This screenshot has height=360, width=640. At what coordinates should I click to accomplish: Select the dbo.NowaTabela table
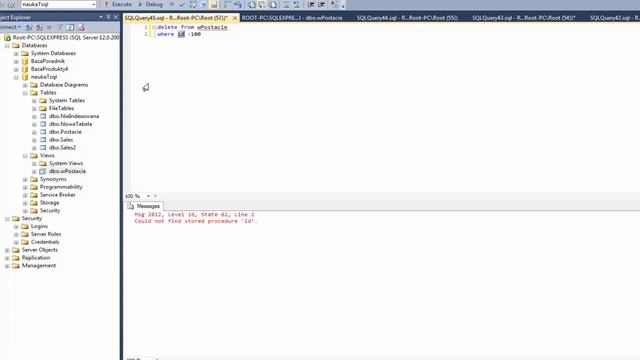point(70,124)
